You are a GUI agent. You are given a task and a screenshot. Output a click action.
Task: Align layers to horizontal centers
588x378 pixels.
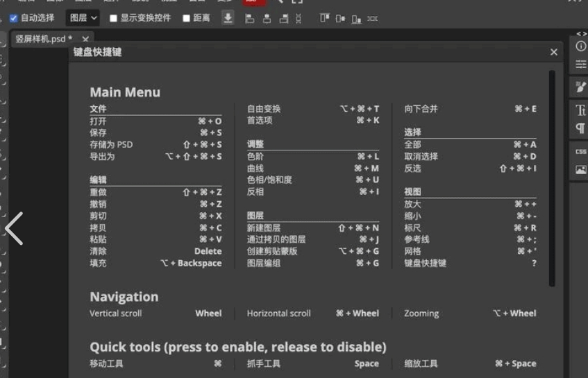coord(267,18)
